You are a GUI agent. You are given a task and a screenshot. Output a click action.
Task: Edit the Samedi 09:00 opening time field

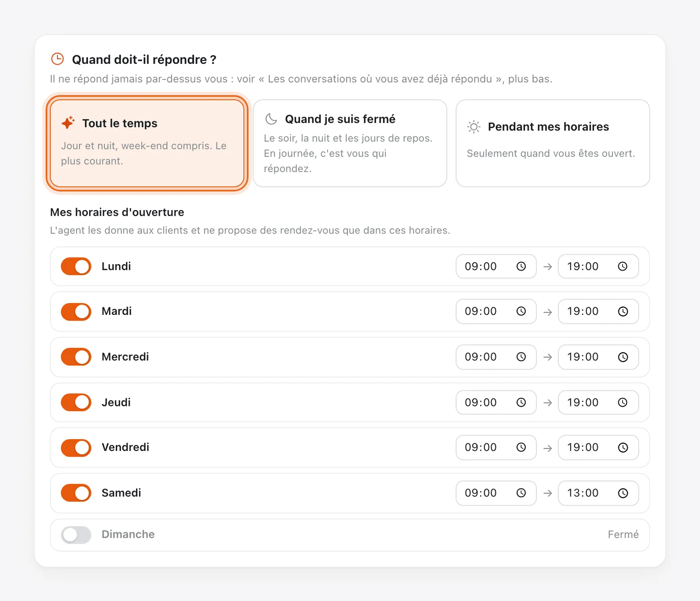click(496, 493)
